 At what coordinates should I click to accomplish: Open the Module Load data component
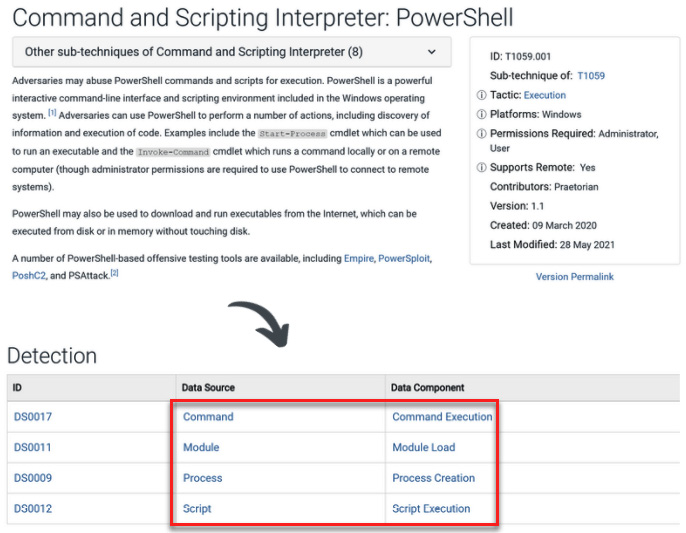(x=424, y=447)
